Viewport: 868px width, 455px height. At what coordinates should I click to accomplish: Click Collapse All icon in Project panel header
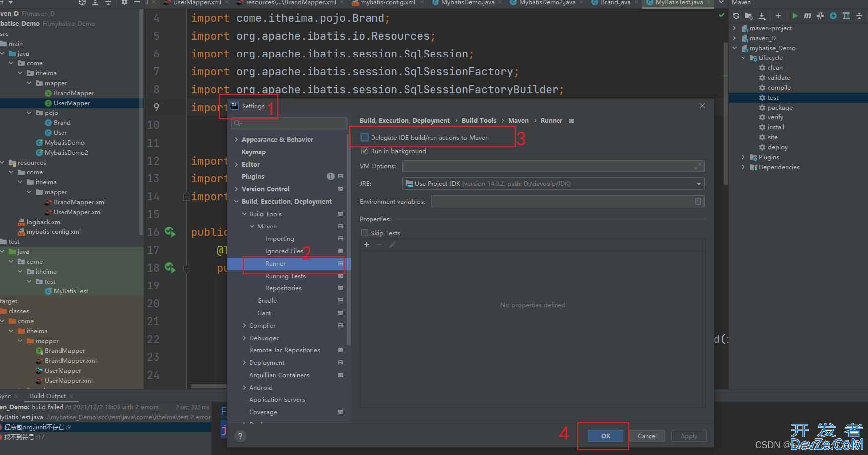coord(108,2)
